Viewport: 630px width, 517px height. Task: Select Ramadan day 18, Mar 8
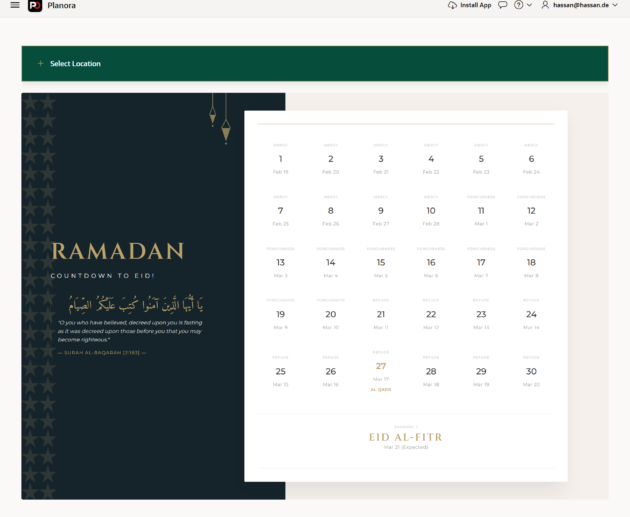531,263
